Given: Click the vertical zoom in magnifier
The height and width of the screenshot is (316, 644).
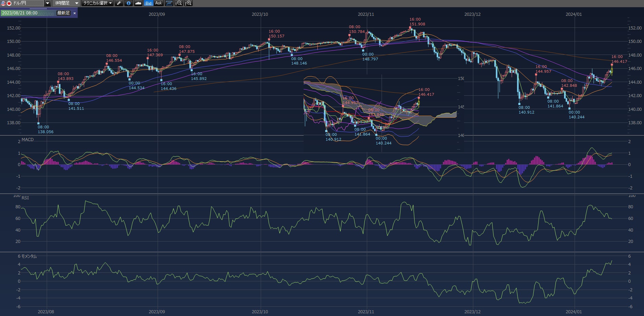Looking at the screenshot, I should click(188, 3).
